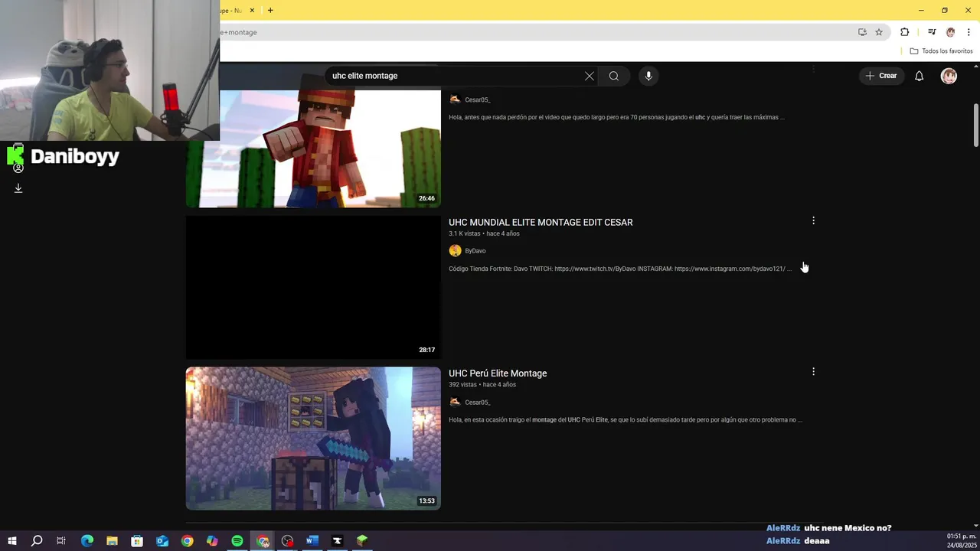Click description starting 'Código Tienda Fortnite'
The image size is (980, 551).
620,269
